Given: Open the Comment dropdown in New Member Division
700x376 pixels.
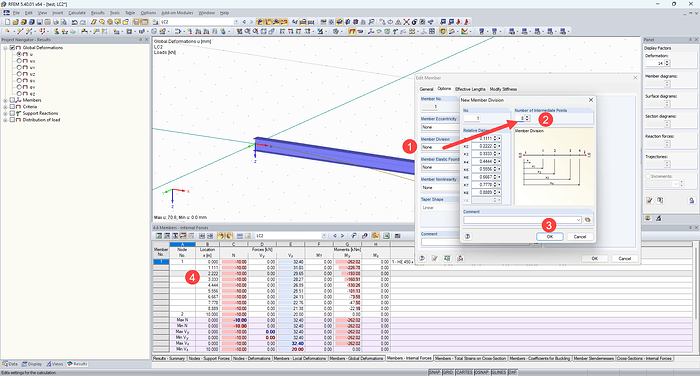Looking at the screenshot, I should (578, 220).
